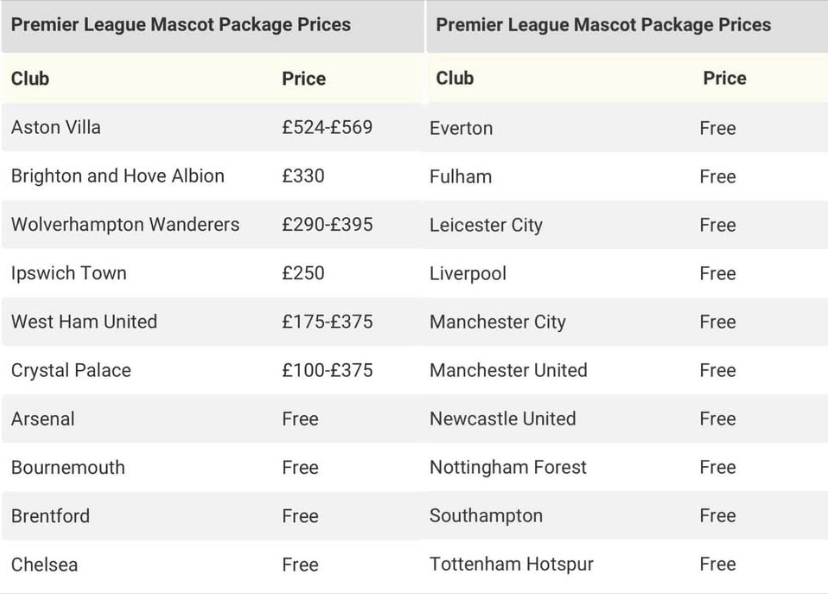The width and height of the screenshot is (828, 597).
Task: Click Manchester United club name
Action: click(509, 370)
